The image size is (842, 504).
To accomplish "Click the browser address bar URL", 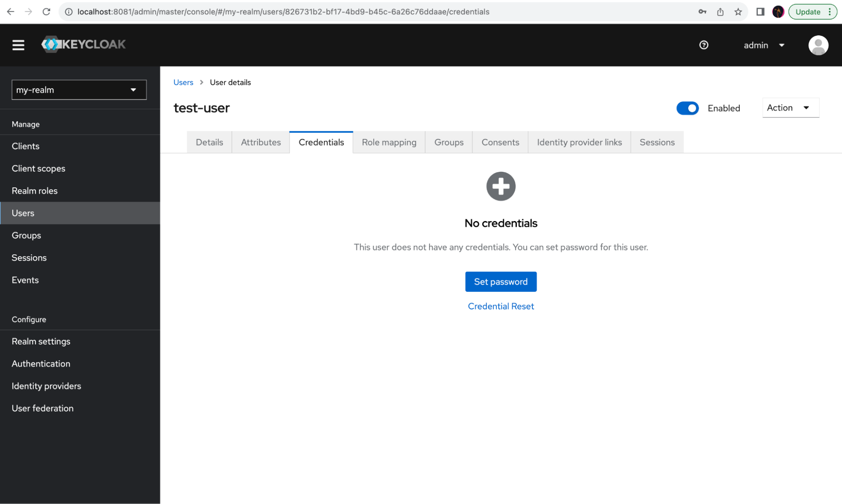I will 283,12.
